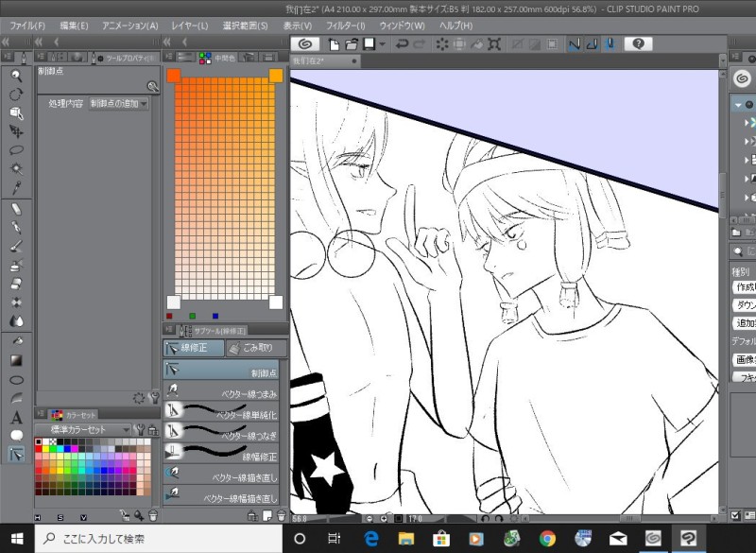The width and height of the screenshot is (756, 553).
Task: Choose the ベクター線単純化 sub tool
Action: pyautogui.click(x=221, y=412)
